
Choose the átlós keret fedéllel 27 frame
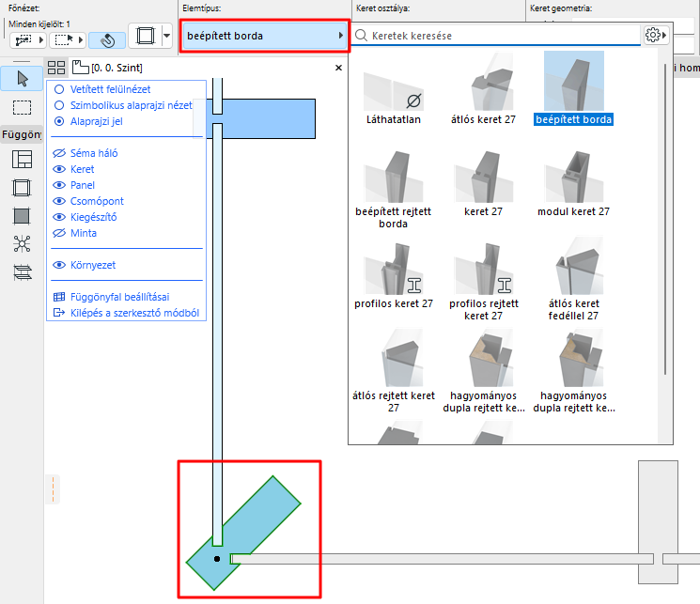coord(574,281)
